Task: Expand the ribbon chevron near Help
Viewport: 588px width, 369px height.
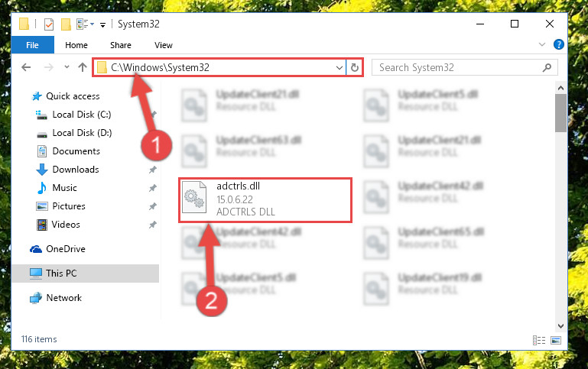Action: click(542, 44)
